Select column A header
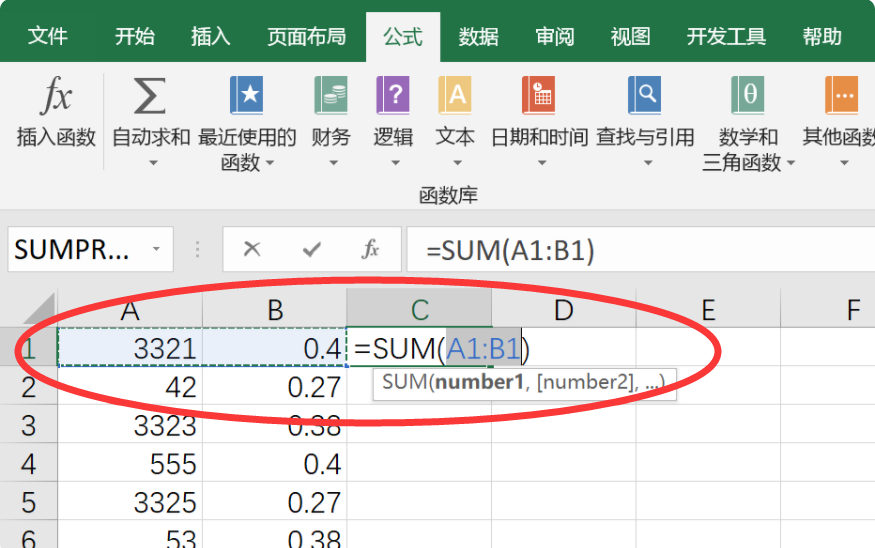Viewport: 875px width, 548px height. click(130, 309)
